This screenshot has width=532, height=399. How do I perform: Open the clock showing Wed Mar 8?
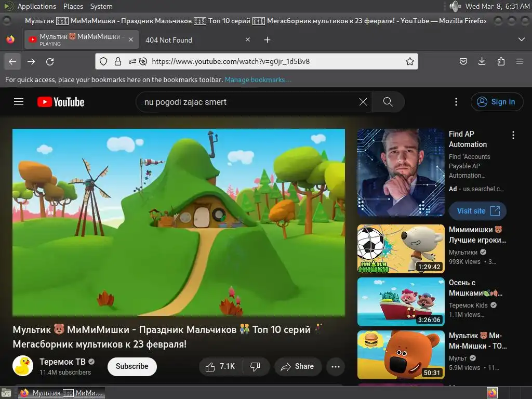[497, 6]
